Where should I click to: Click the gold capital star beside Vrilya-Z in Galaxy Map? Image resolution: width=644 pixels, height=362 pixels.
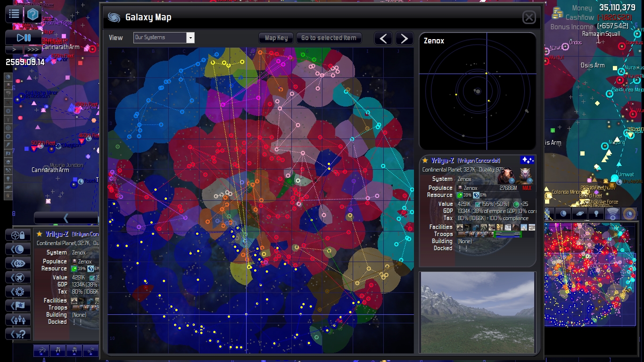click(425, 161)
